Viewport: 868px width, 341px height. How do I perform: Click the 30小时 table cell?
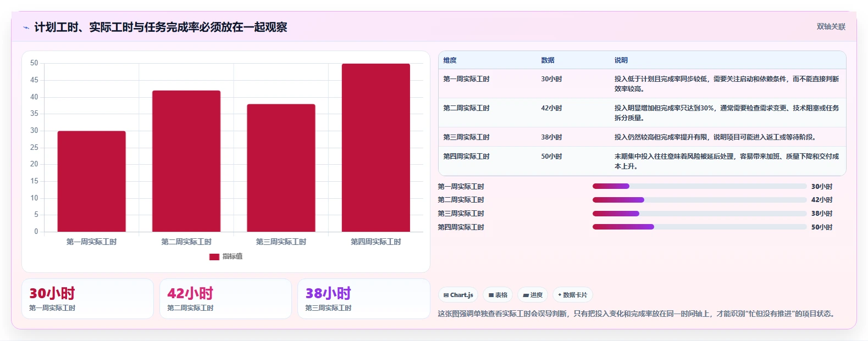pos(551,79)
